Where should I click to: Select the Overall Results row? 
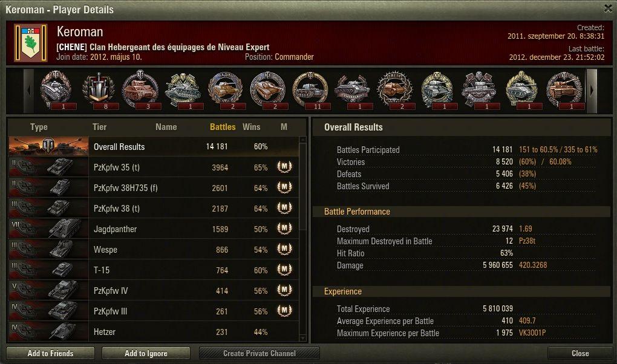[x=154, y=146]
